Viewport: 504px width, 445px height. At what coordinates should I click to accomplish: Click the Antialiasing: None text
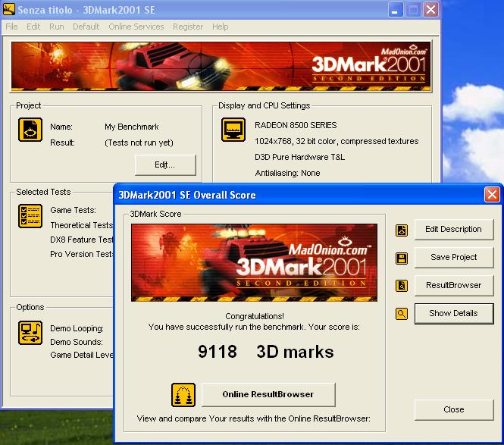pyautogui.click(x=287, y=173)
